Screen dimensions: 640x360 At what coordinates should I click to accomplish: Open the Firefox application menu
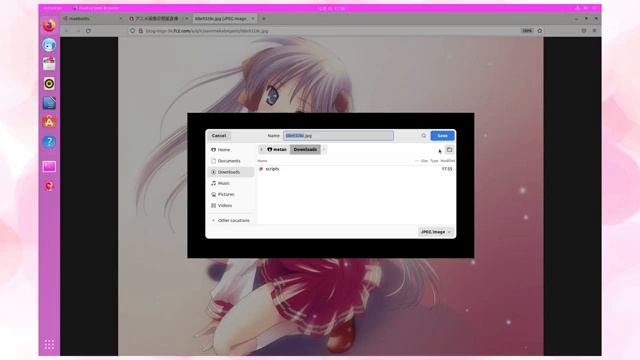click(x=594, y=31)
